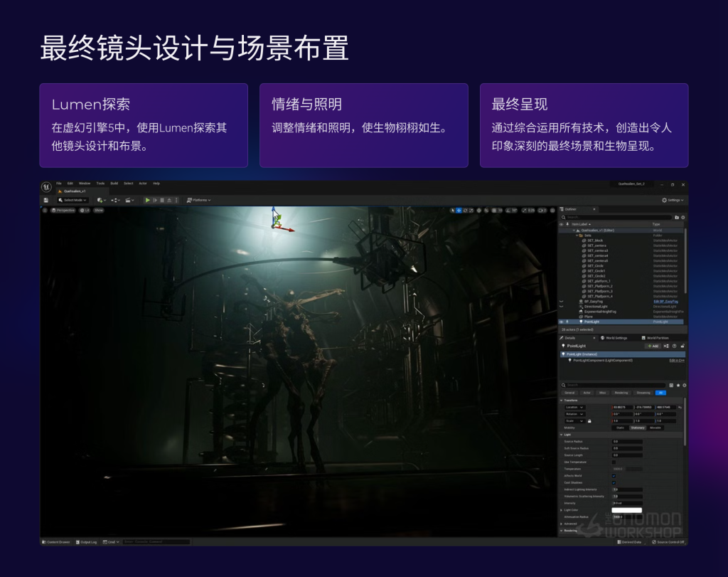Toggle the Scale lock ratio icon
Viewport: 728px width, 577px height.
[x=589, y=421]
